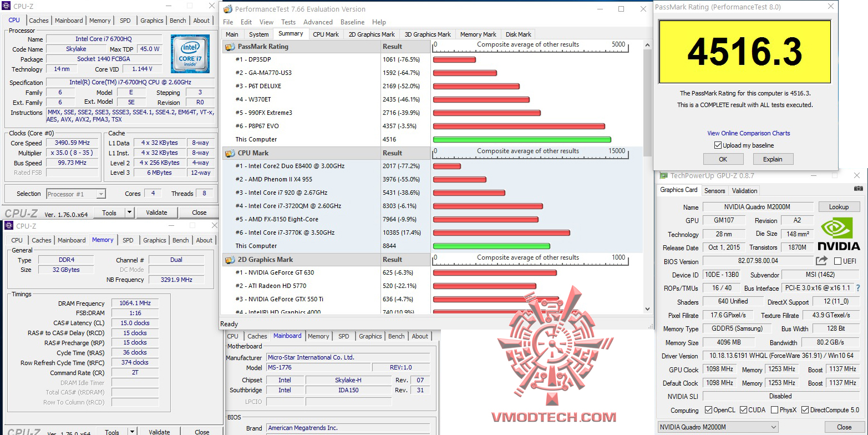Open the System tab in PerformanceTest
The width and height of the screenshot is (868, 435).
click(259, 34)
